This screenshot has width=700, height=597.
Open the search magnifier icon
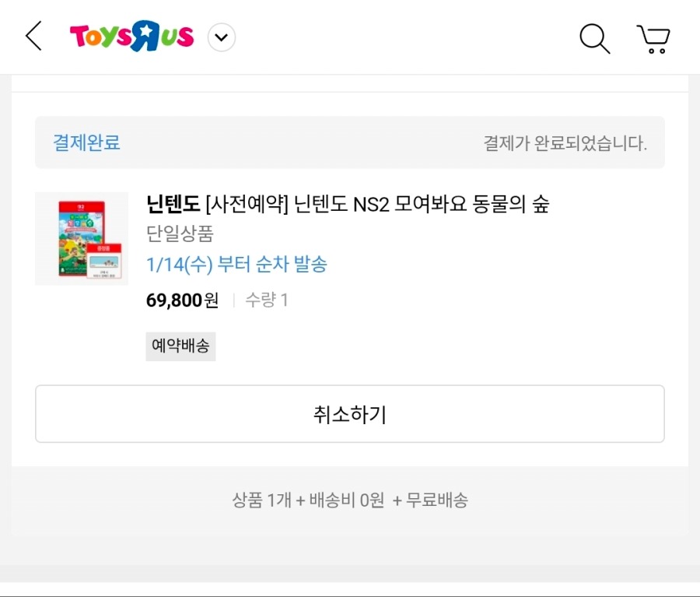594,38
